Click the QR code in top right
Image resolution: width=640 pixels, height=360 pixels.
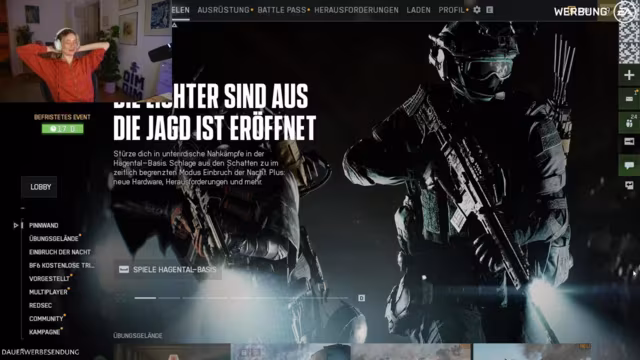[x=629, y=43]
